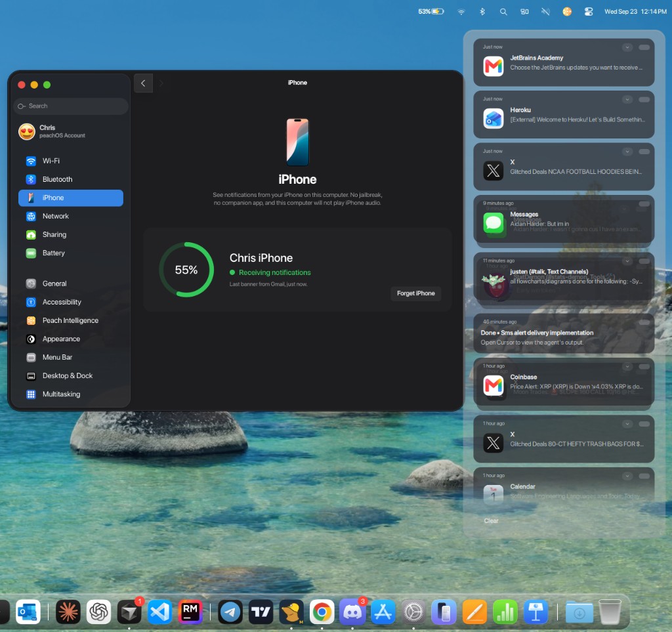The image size is (672, 632).
Task: Click the Search field in settings sidebar
Action: tap(71, 106)
